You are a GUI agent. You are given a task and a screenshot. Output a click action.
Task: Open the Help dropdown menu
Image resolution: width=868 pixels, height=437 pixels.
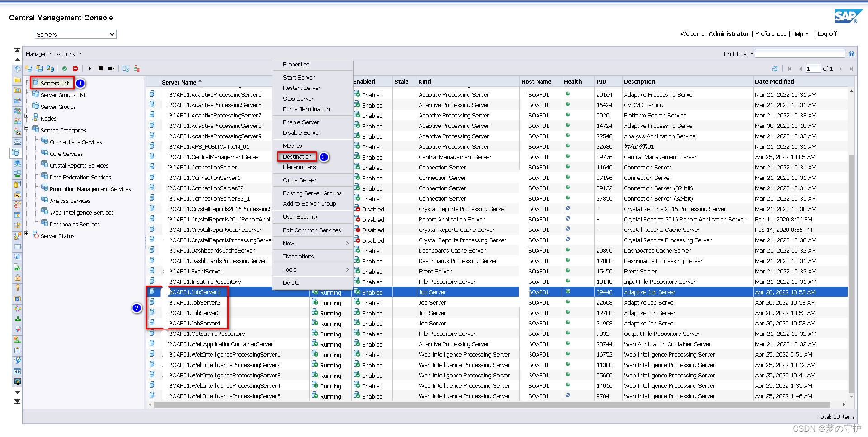coord(800,34)
